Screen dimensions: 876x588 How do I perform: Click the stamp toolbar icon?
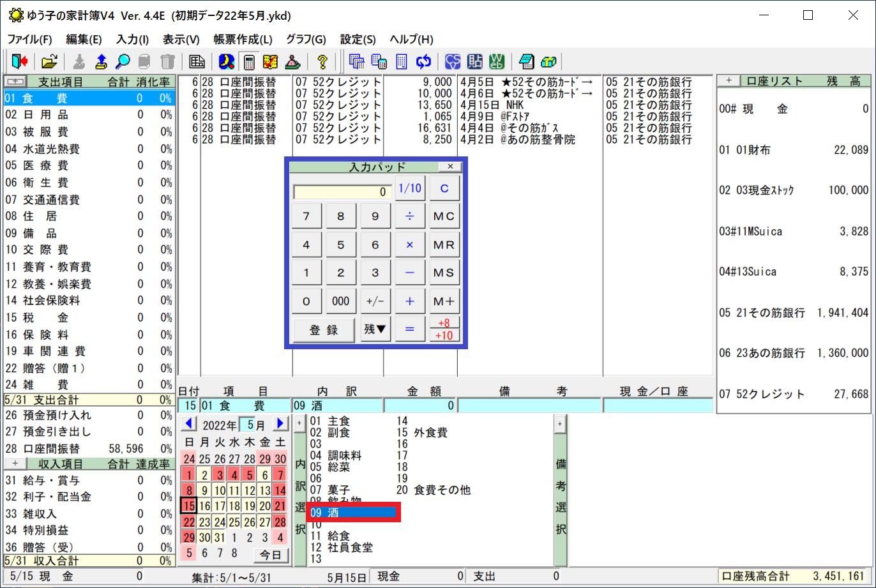[292, 61]
